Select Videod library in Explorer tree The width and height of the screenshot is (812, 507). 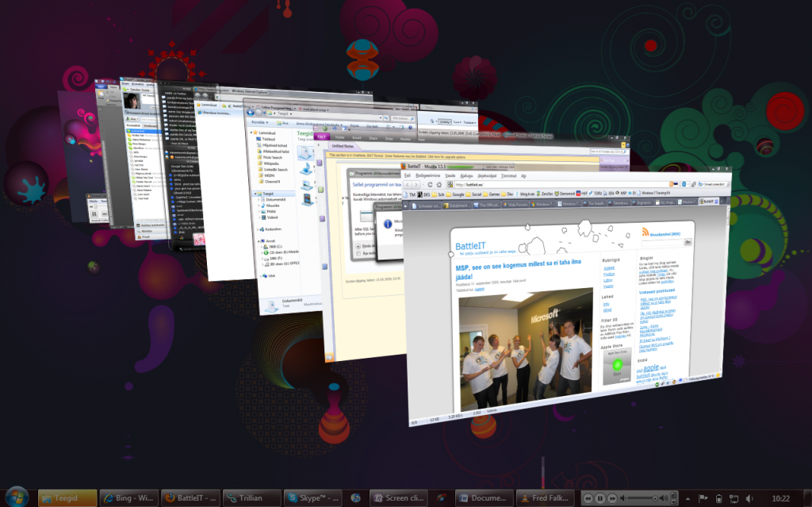pyautogui.click(x=271, y=217)
